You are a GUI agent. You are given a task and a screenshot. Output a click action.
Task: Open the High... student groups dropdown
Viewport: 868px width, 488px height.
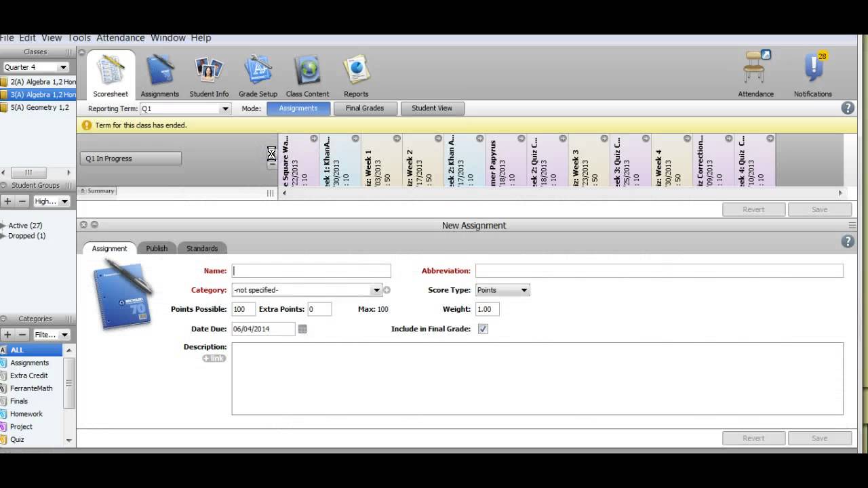pyautogui.click(x=52, y=201)
